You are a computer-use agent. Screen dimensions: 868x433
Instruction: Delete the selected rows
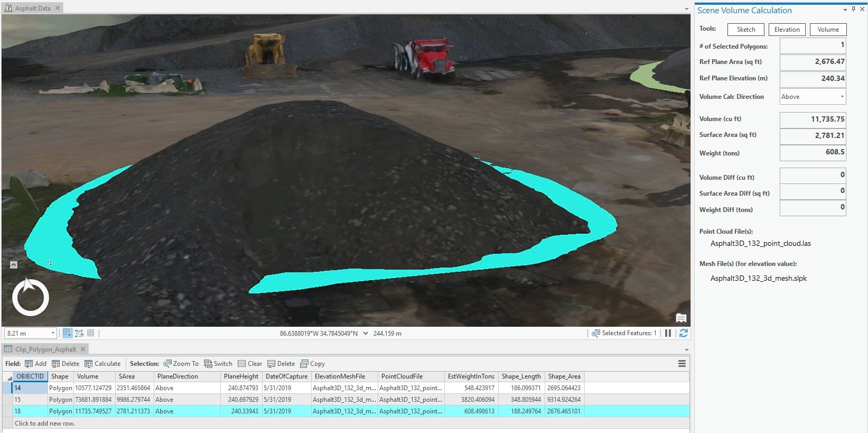click(x=281, y=364)
